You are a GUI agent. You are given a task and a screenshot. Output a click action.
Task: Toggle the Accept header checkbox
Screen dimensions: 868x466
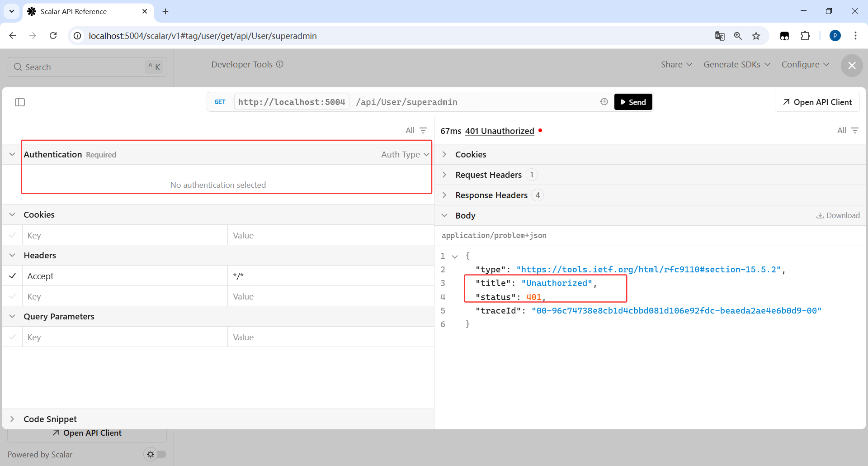point(13,276)
